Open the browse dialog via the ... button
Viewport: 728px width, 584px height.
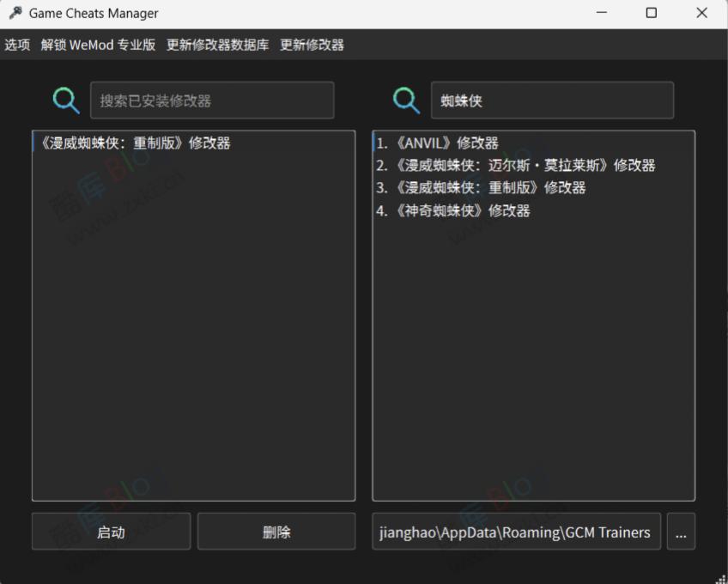(681, 531)
